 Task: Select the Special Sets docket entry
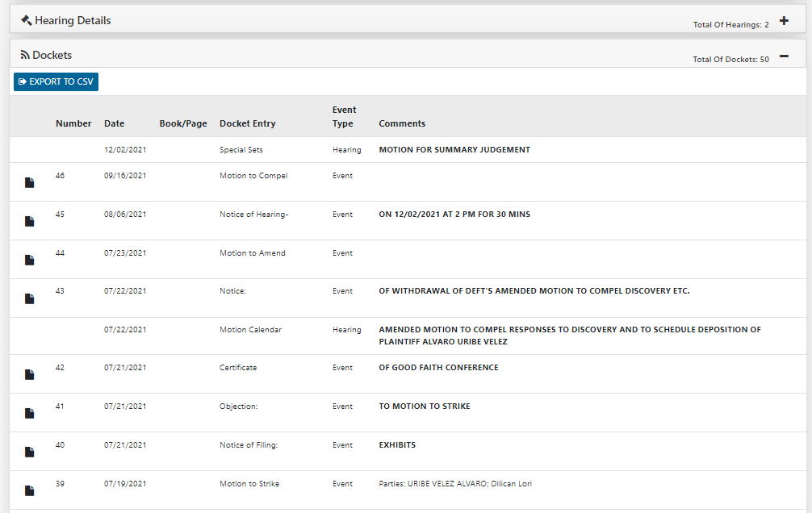[x=241, y=149]
